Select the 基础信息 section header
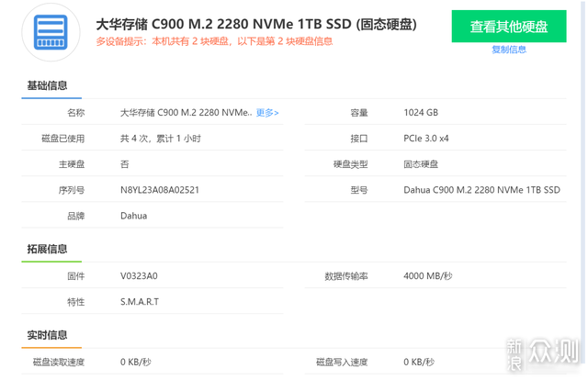The width and height of the screenshot is (588, 380). [47, 85]
